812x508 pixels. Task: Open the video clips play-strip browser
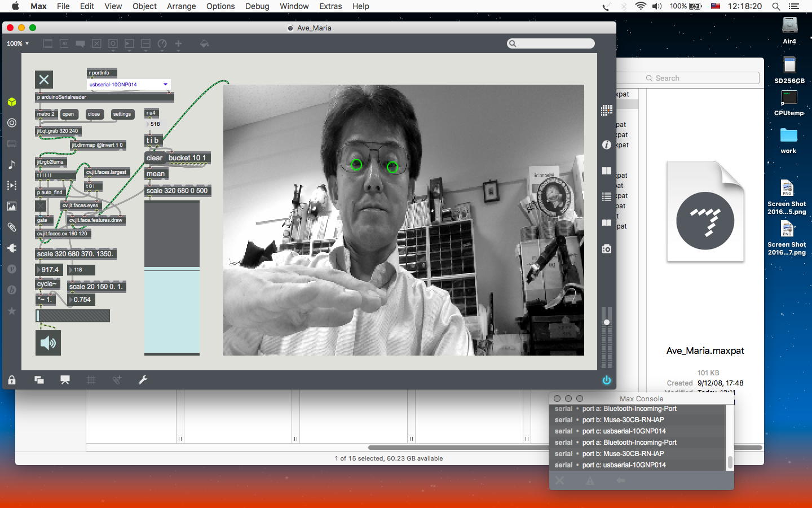(12, 186)
